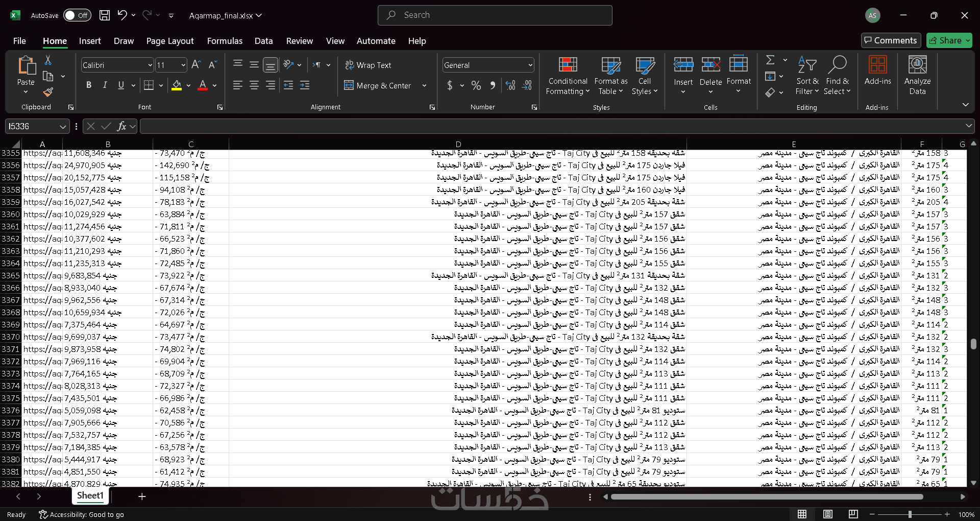Toggle Center horizontal alignment
Screen dimensions: 980x521
coord(254,85)
